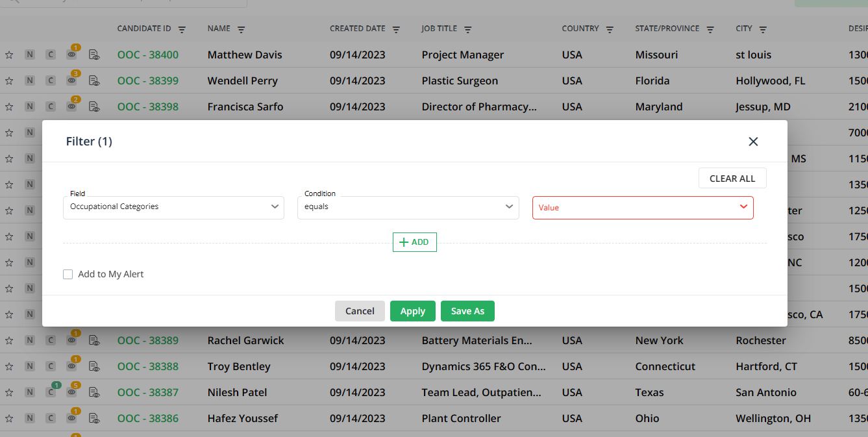The width and height of the screenshot is (868, 437).
Task: Star the Troy Bentley candidate row
Action: coord(9,367)
